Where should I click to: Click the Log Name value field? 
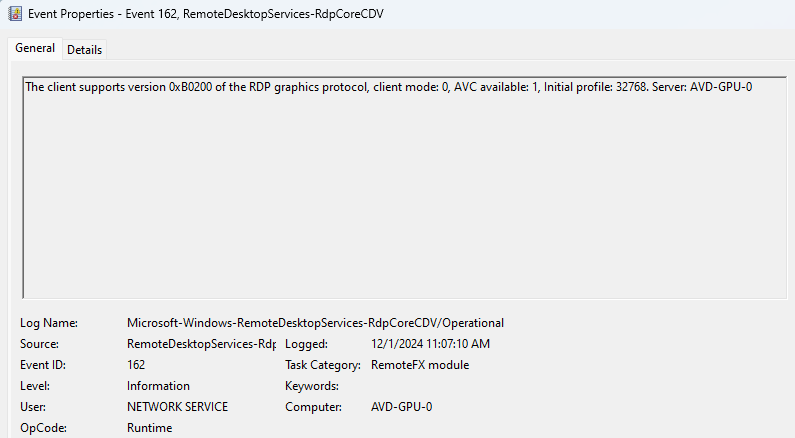click(x=315, y=323)
